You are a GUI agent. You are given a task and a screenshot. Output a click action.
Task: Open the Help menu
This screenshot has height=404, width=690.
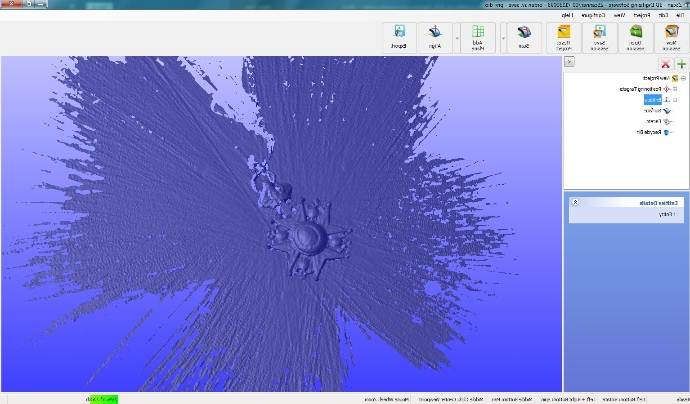point(568,15)
